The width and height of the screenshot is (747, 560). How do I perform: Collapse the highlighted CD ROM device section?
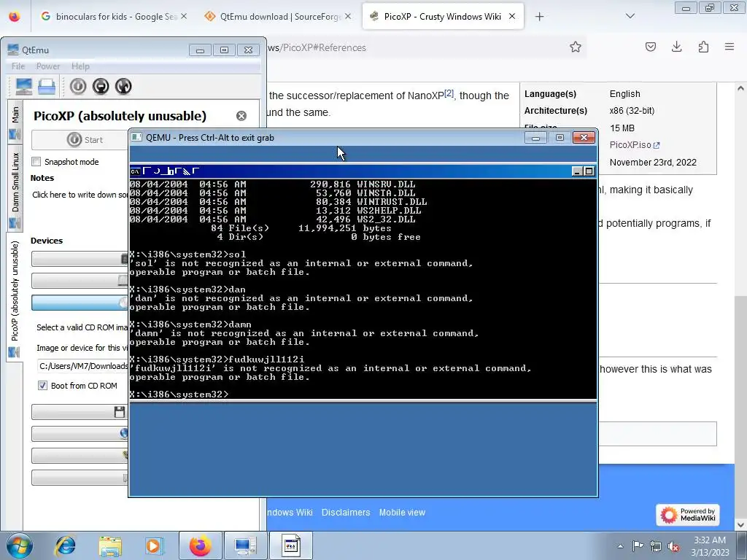80,303
